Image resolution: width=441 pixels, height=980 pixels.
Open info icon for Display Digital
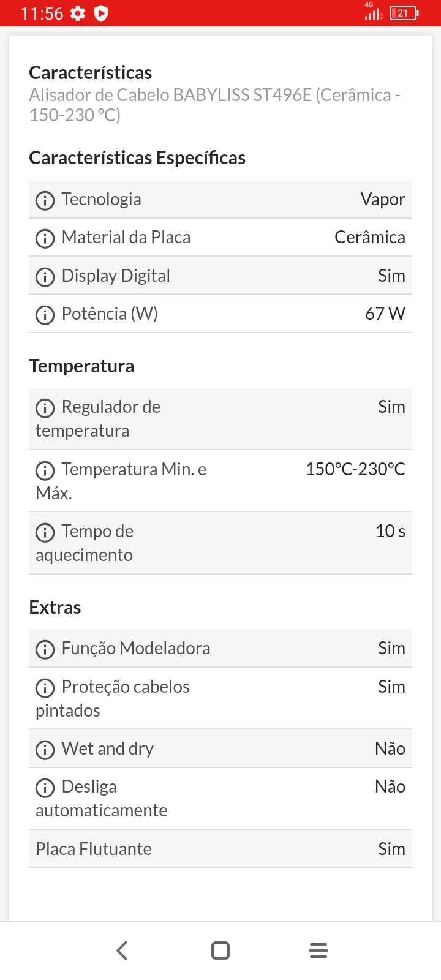coord(45,277)
